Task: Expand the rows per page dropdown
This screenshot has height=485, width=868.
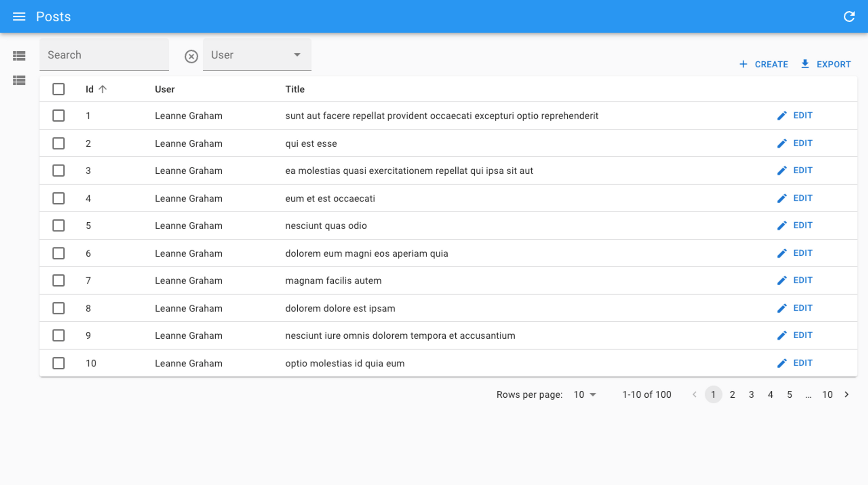Action: 585,394
